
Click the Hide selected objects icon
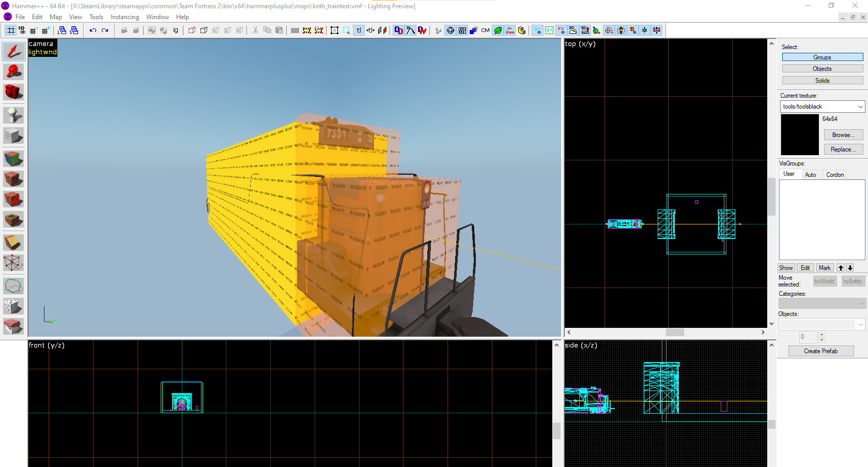192,31
